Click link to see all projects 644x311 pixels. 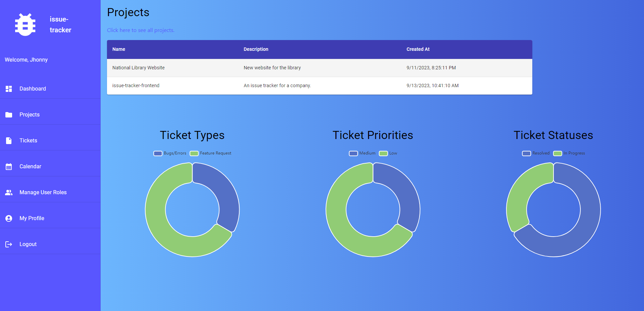141,30
